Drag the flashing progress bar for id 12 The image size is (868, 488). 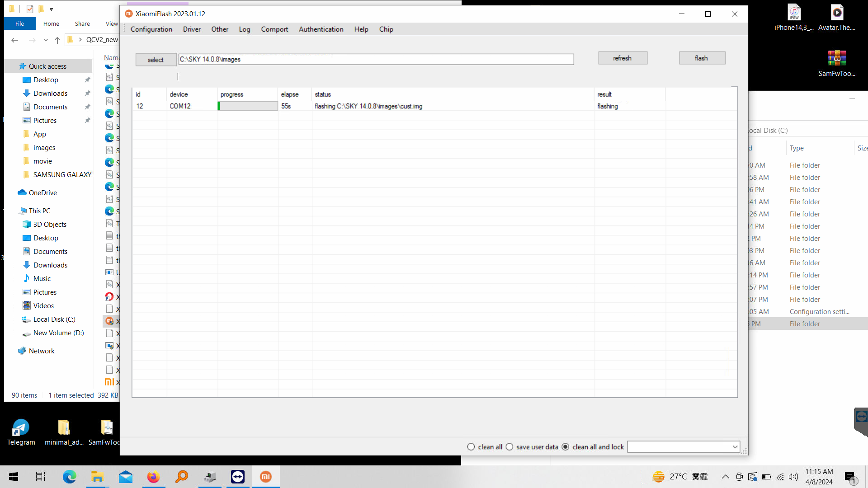tap(247, 105)
